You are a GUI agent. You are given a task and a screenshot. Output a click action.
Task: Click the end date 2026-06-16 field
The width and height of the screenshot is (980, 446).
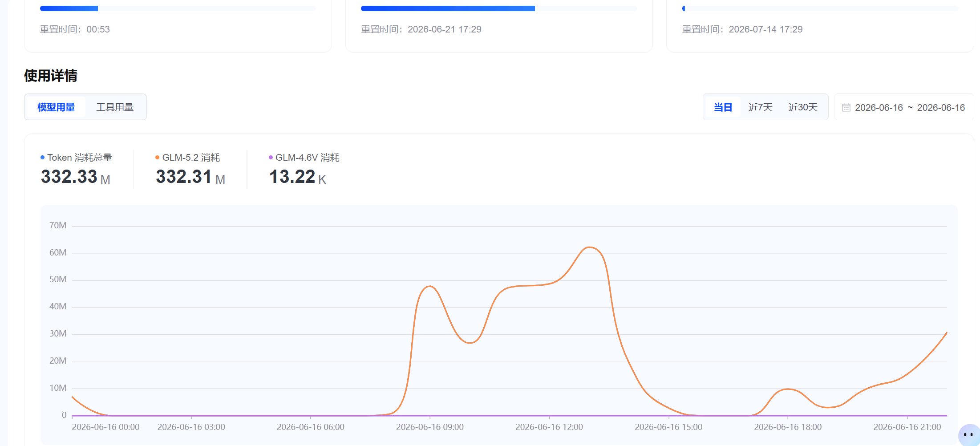coord(941,108)
